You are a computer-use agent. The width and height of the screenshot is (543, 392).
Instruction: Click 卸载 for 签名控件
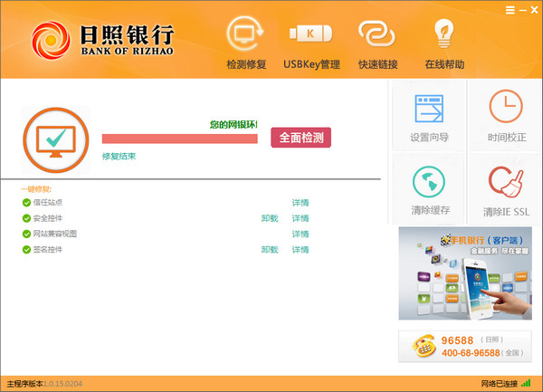270,250
